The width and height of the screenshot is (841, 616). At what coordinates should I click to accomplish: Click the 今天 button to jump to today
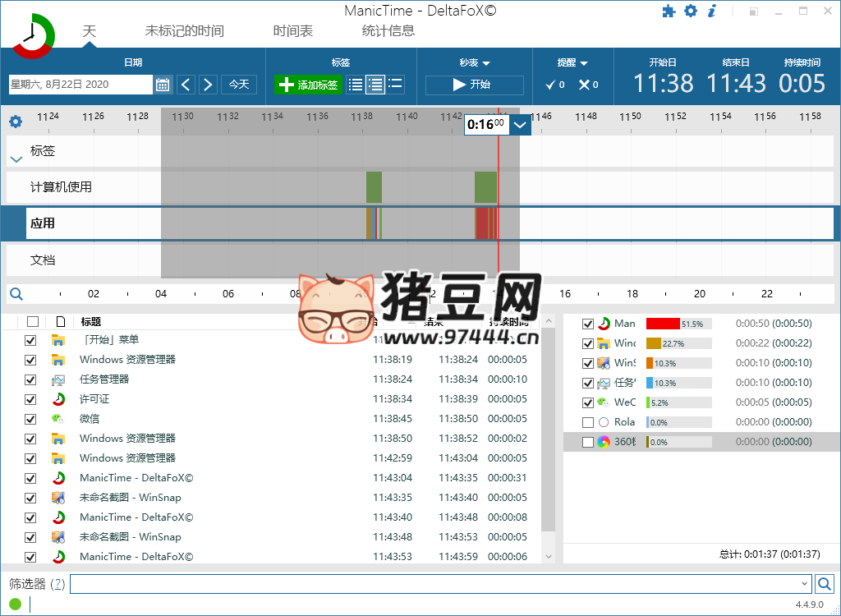(238, 84)
